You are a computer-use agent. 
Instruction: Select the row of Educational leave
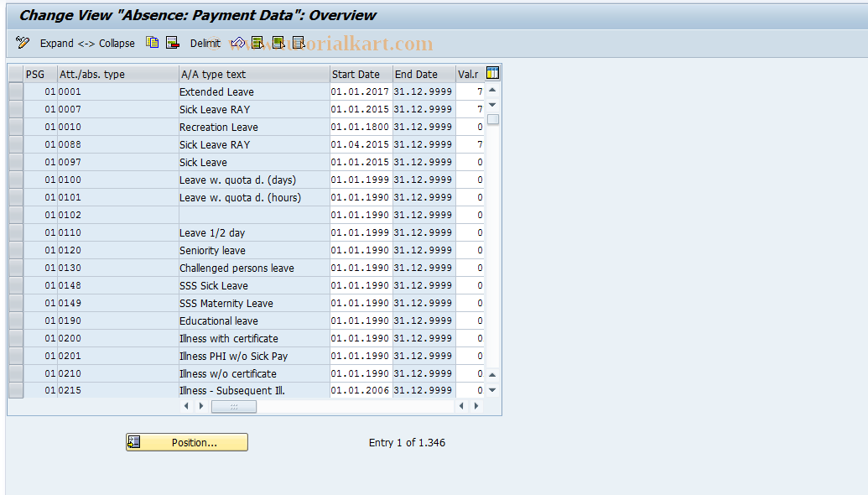[16, 320]
